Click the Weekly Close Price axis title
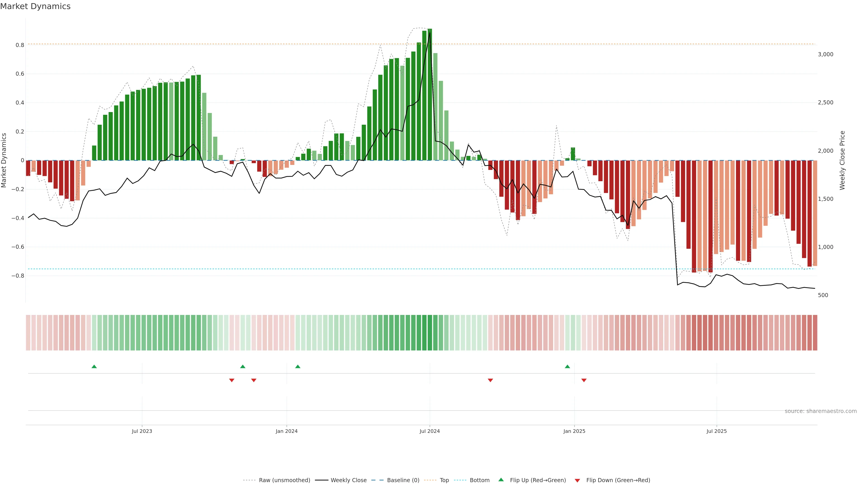This screenshot has width=868, height=488. click(x=842, y=160)
